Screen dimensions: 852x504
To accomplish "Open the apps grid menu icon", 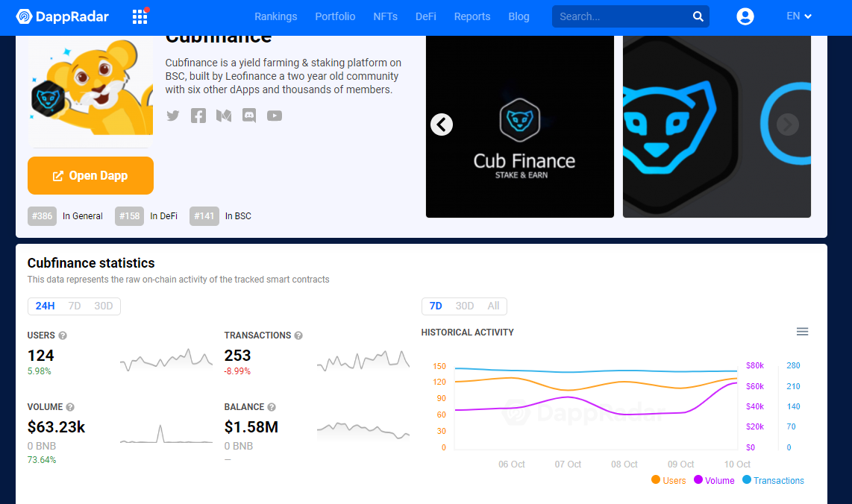I will [140, 16].
